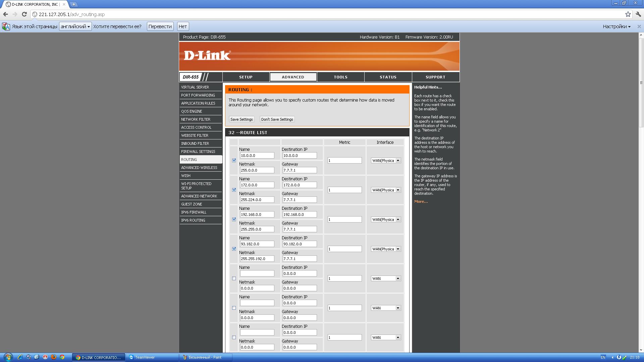
Task: Open Interface dropdown for 172.0.0.0 route
Action: pyautogui.click(x=386, y=190)
